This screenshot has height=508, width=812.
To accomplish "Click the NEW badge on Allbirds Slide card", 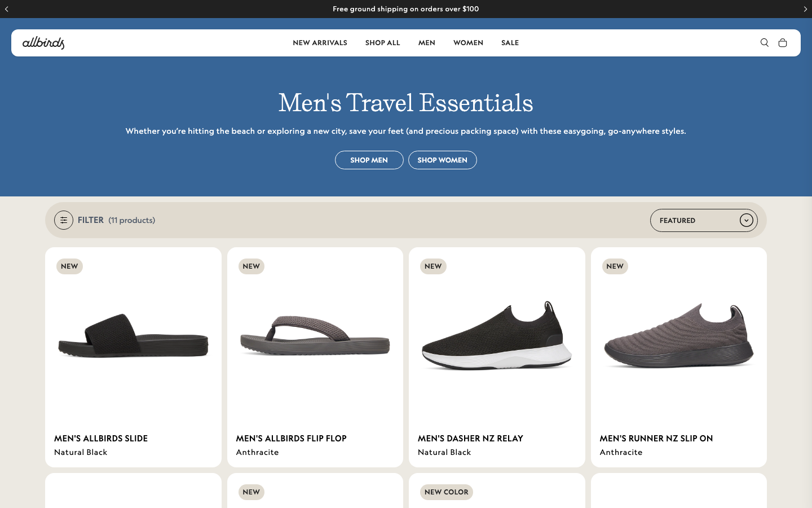I will click(x=69, y=266).
